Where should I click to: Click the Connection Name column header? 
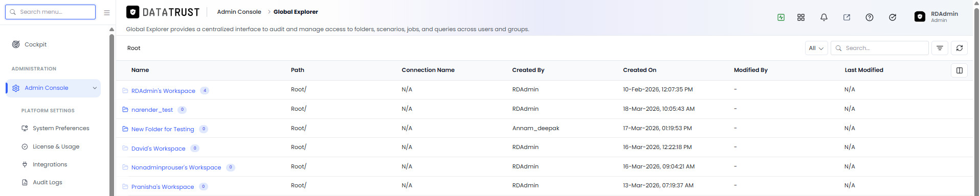[x=428, y=70]
